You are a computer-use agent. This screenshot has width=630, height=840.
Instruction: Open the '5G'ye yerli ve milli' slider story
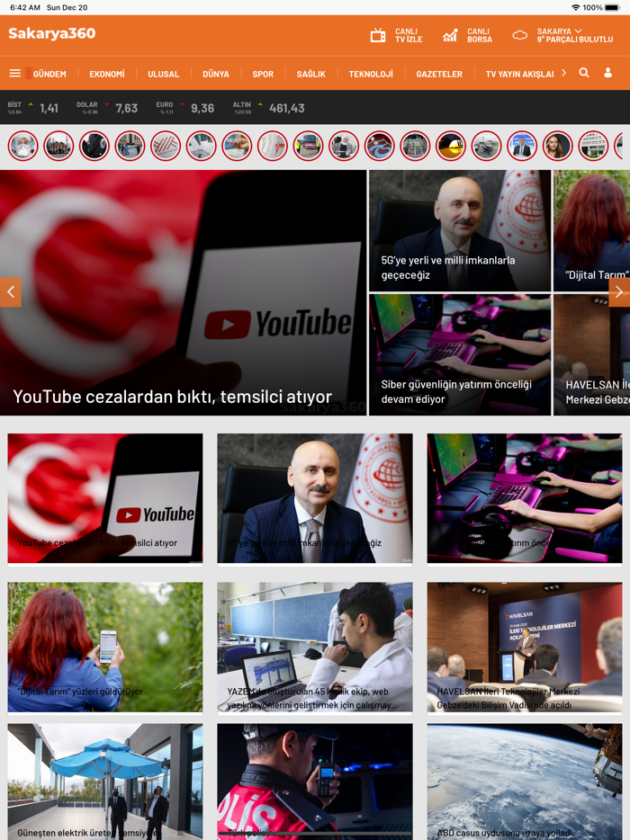[460, 231]
